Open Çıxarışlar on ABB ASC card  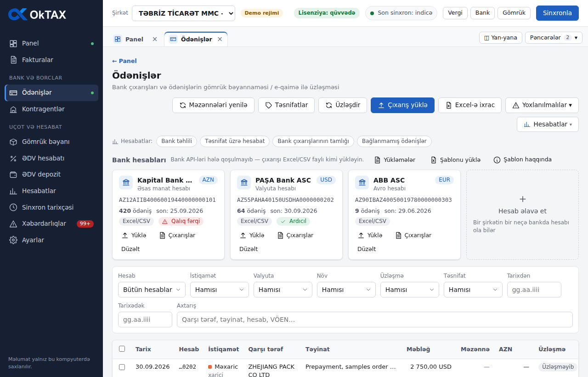(x=413, y=235)
